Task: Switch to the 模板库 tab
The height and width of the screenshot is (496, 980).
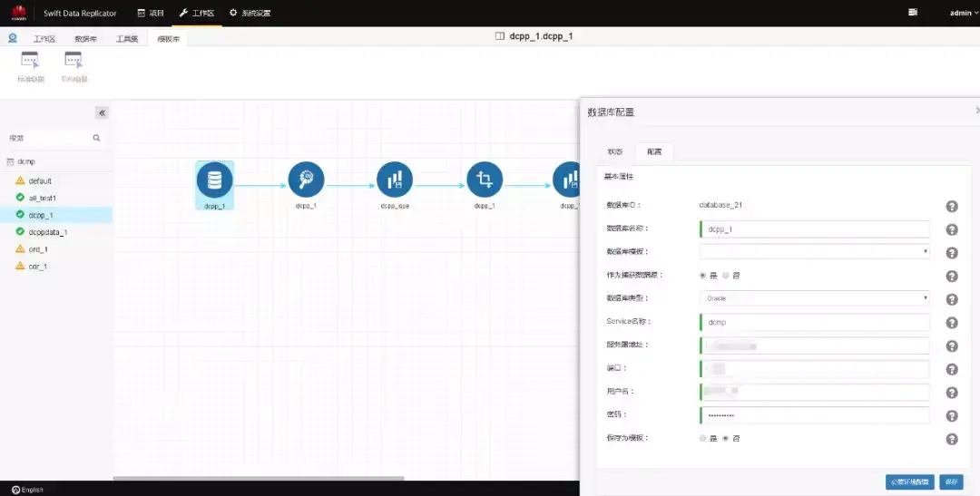Action: (168, 39)
